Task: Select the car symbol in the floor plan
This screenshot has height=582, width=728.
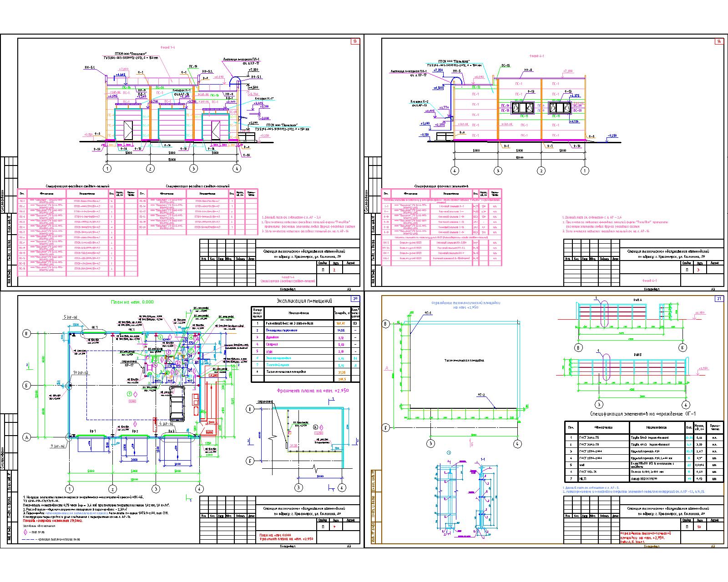Action: 177,403
